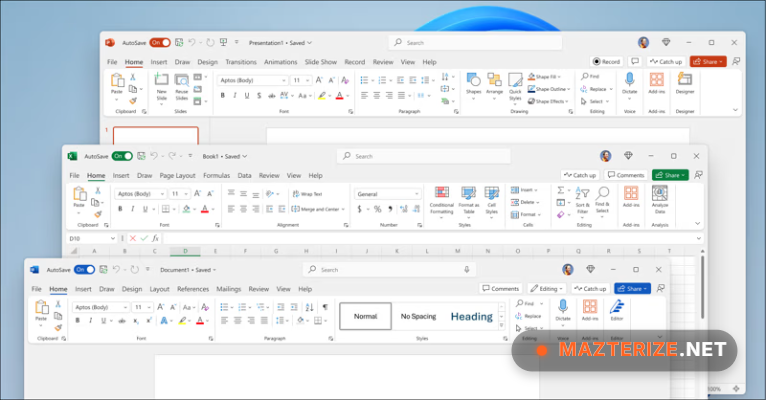Toggle AutoSave in PowerPoint window
This screenshot has height=400, width=766.
pyautogui.click(x=160, y=42)
